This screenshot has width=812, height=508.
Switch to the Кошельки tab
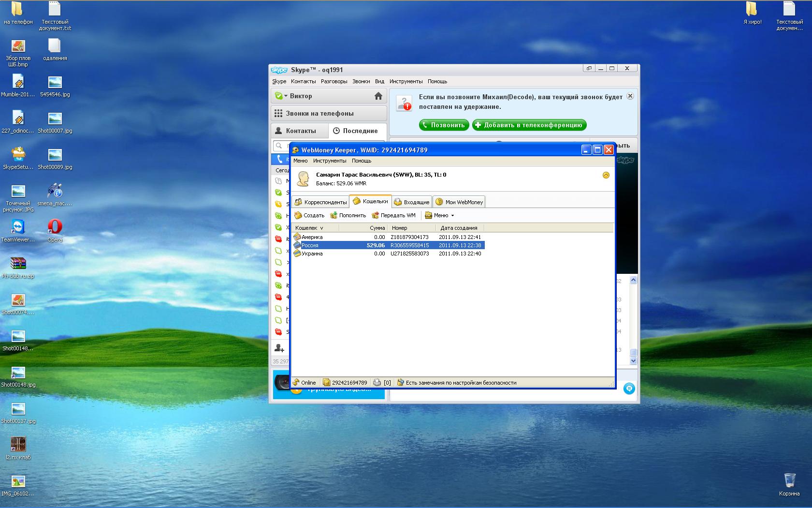pos(370,201)
